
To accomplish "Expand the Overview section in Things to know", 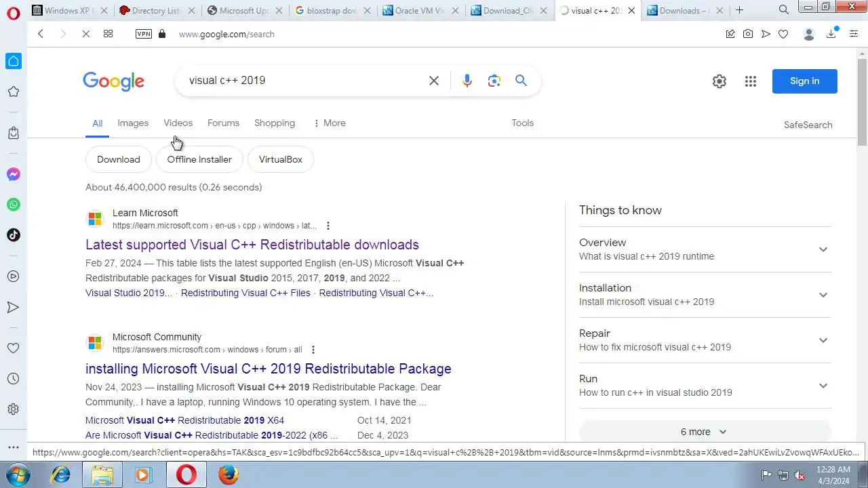I will pyautogui.click(x=705, y=249).
